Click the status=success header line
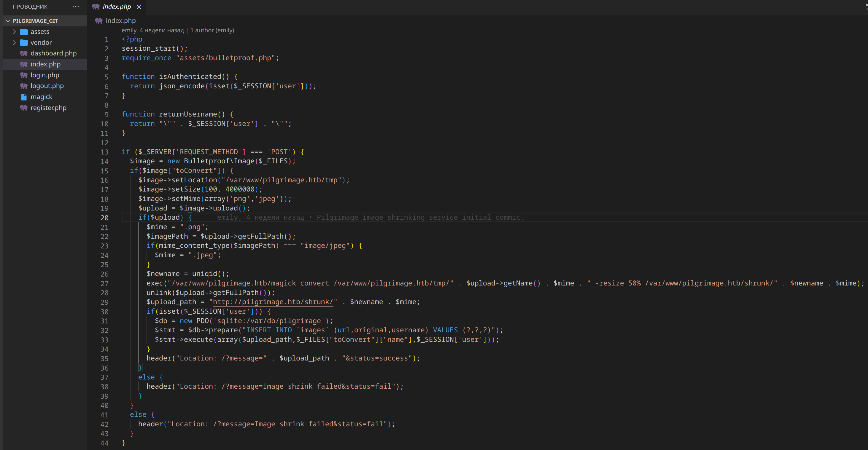The image size is (868, 450). [283, 358]
